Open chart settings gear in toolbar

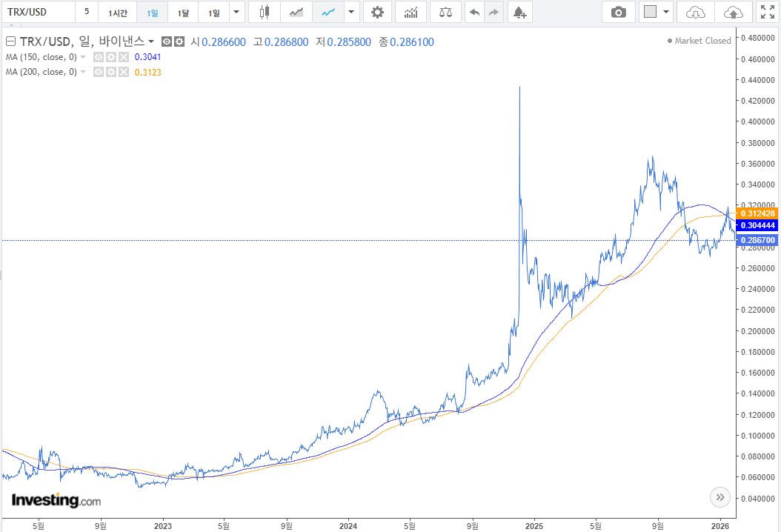[378, 12]
